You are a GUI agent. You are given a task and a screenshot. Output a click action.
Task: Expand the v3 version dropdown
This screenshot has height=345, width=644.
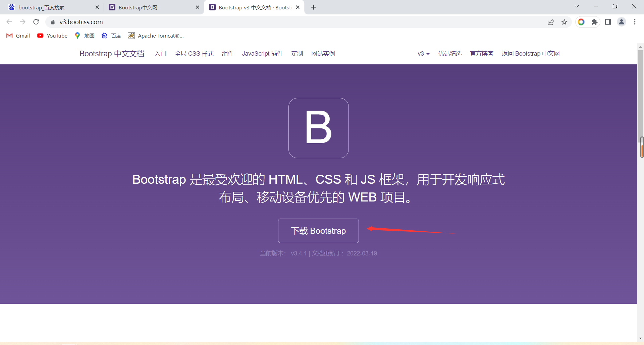point(424,54)
